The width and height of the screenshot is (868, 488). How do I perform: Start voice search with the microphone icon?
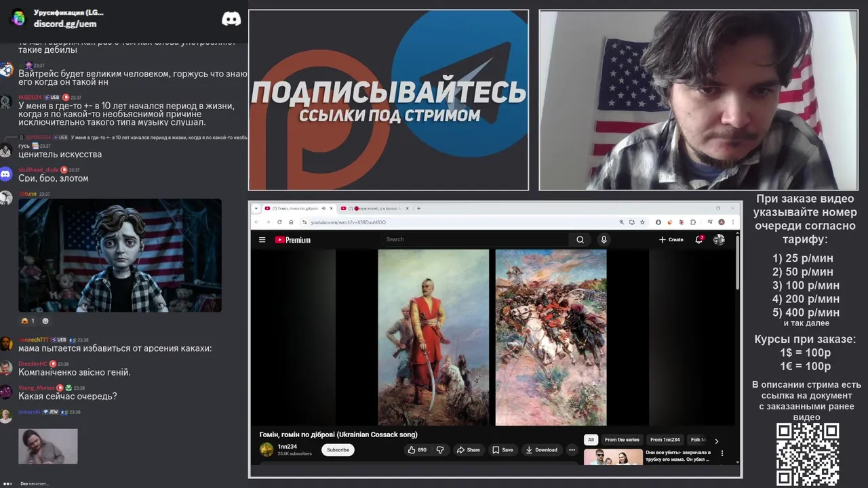point(604,239)
